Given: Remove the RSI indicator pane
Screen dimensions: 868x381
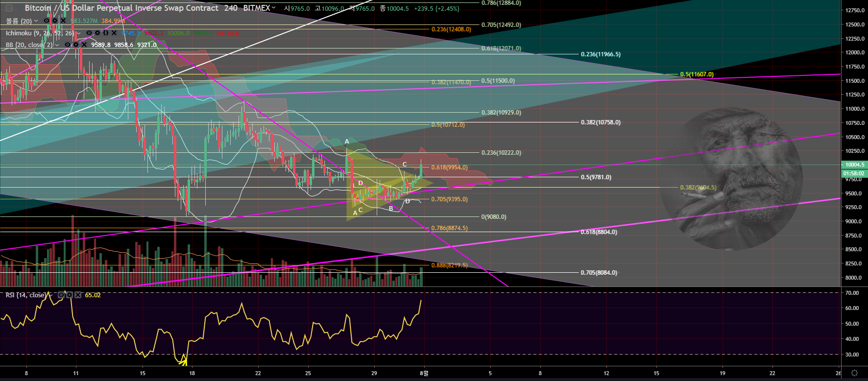Looking at the screenshot, I should coord(78,295).
